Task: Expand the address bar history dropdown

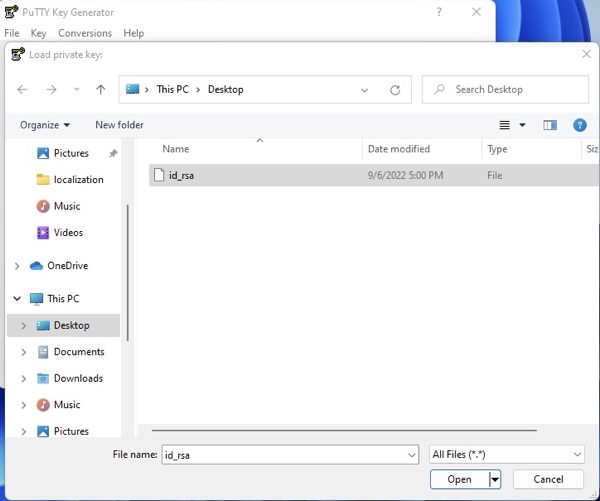Action: (364, 90)
